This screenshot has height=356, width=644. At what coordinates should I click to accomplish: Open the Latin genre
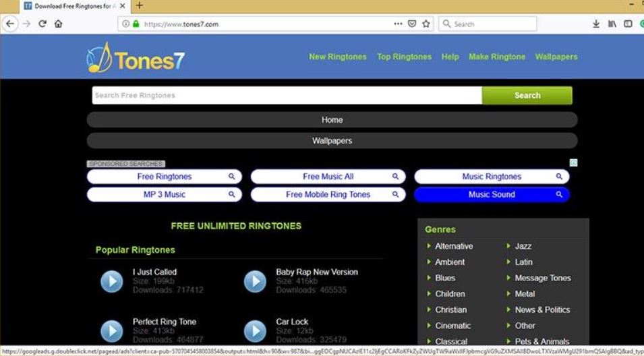pyautogui.click(x=524, y=262)
